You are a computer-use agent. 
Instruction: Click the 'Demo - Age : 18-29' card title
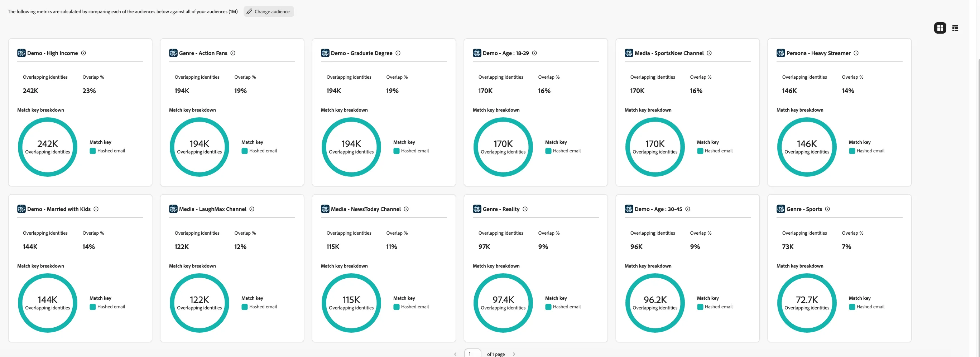click(506, 53)
